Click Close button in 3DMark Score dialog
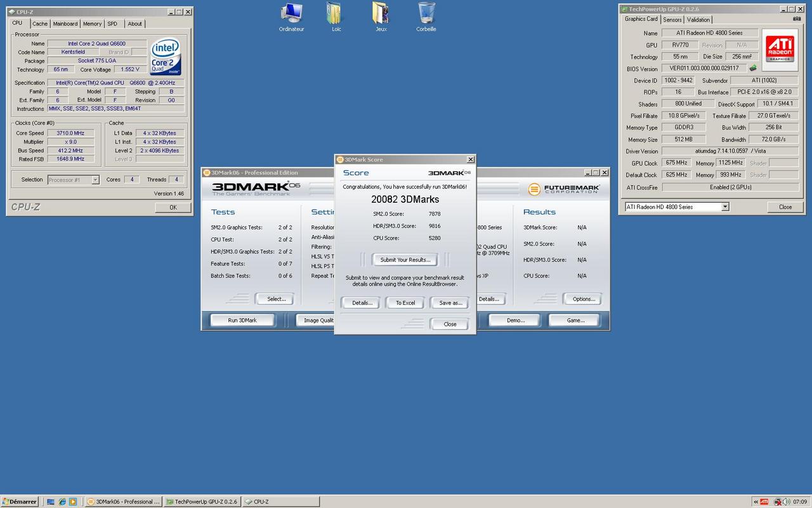Viewport: 812px width, 508px height. coord(450,324)
